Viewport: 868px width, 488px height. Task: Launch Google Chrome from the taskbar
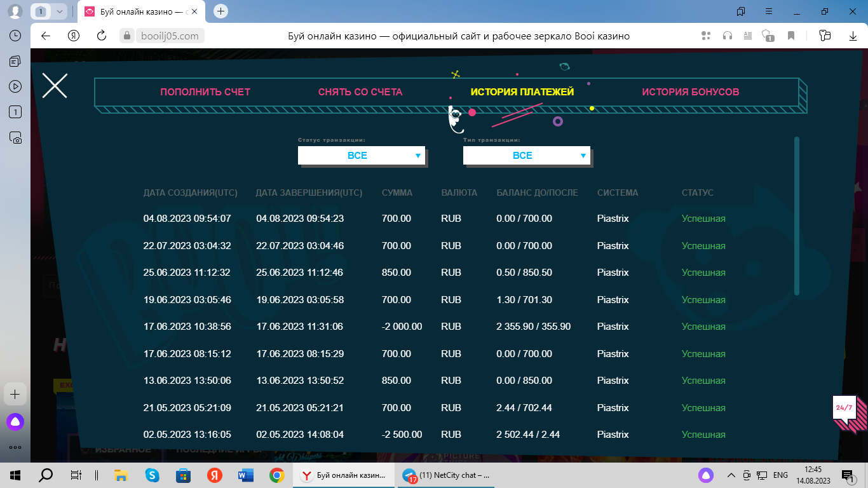pos(276,475)
